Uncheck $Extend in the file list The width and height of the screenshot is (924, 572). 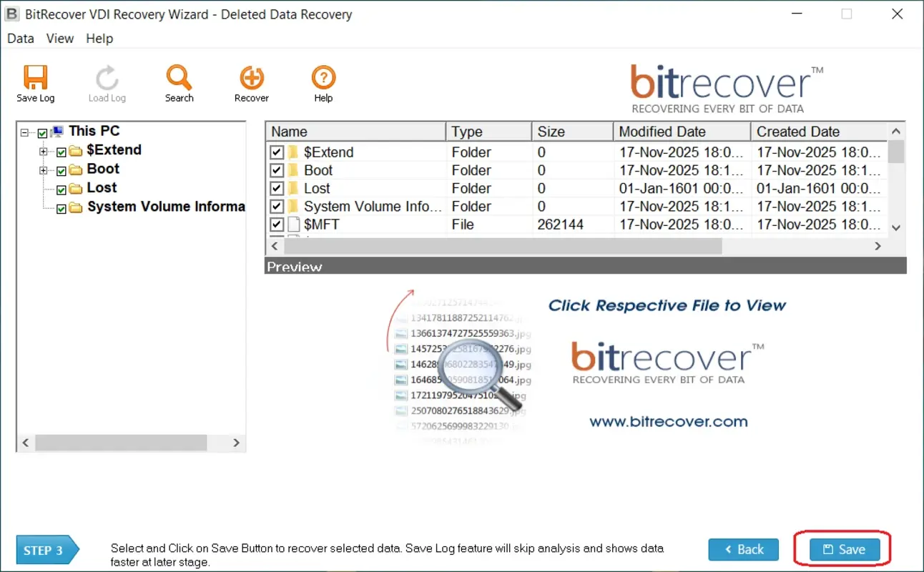[x=276, y=152]
